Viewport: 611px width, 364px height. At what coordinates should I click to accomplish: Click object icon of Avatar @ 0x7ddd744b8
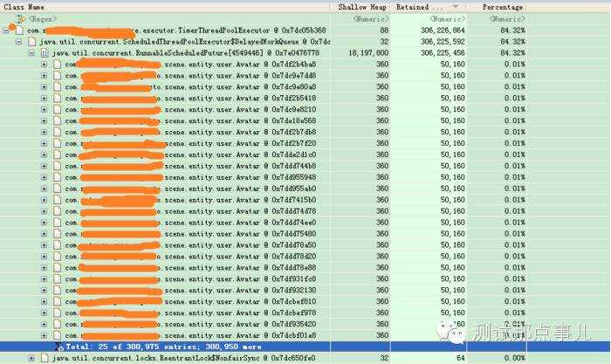click(58, 166)
